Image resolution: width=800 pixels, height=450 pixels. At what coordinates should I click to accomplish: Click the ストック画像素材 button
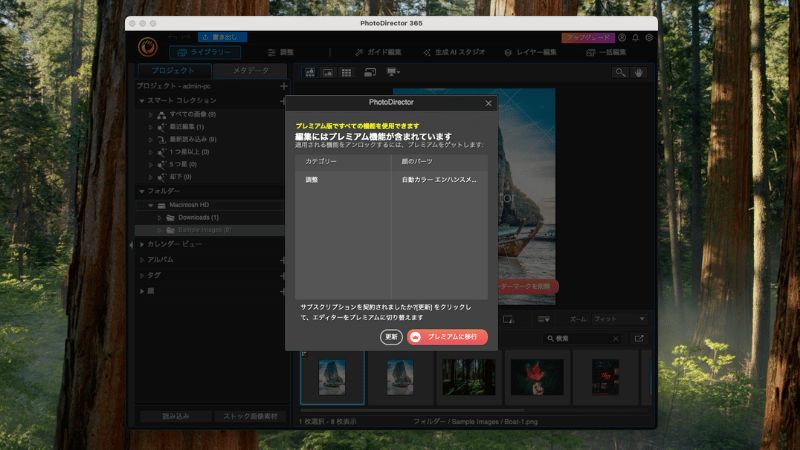[x=250, y=416]
